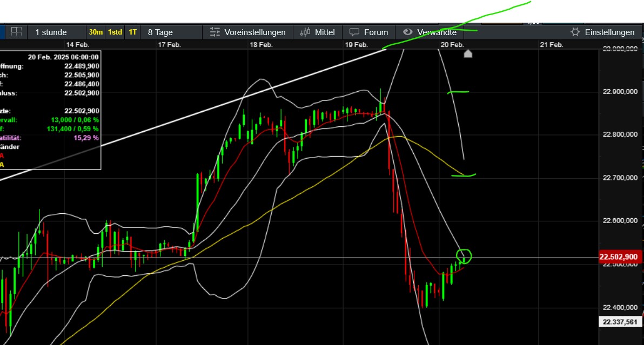Image resolution: width=644 pixels, height=345 pixels.
Task: Click the '19 Feb.' date label
Action: [356, 45]
